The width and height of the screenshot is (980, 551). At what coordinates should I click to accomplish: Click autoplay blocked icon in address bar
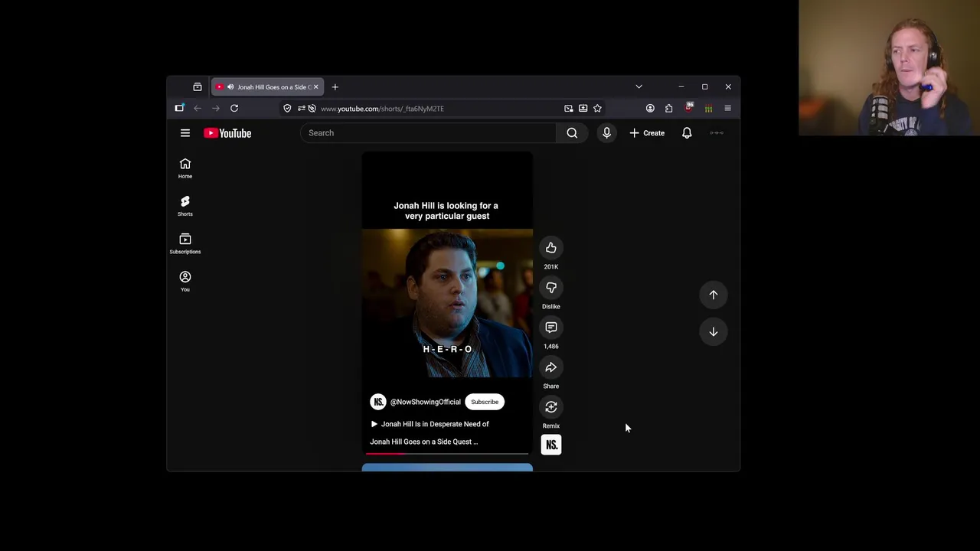(312, 109)
